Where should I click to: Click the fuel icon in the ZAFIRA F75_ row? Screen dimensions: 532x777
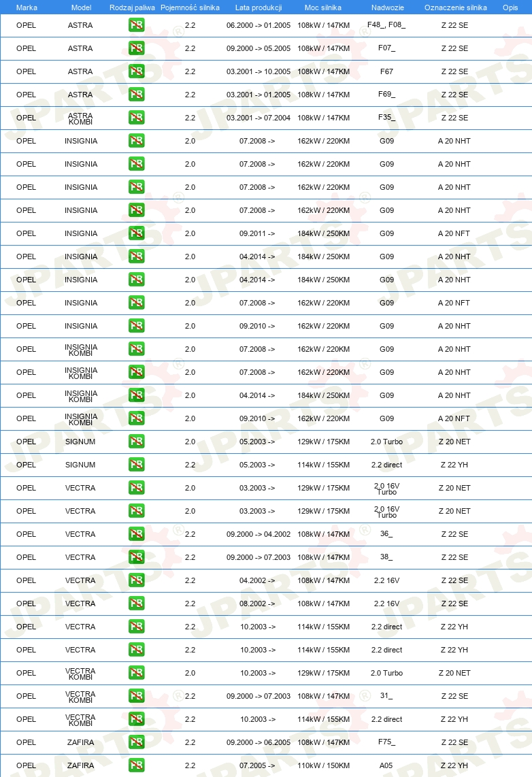[x=136, y=742]
